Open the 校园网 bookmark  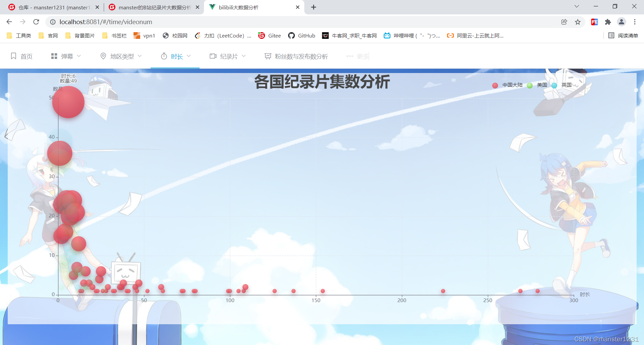coord(175,36)
